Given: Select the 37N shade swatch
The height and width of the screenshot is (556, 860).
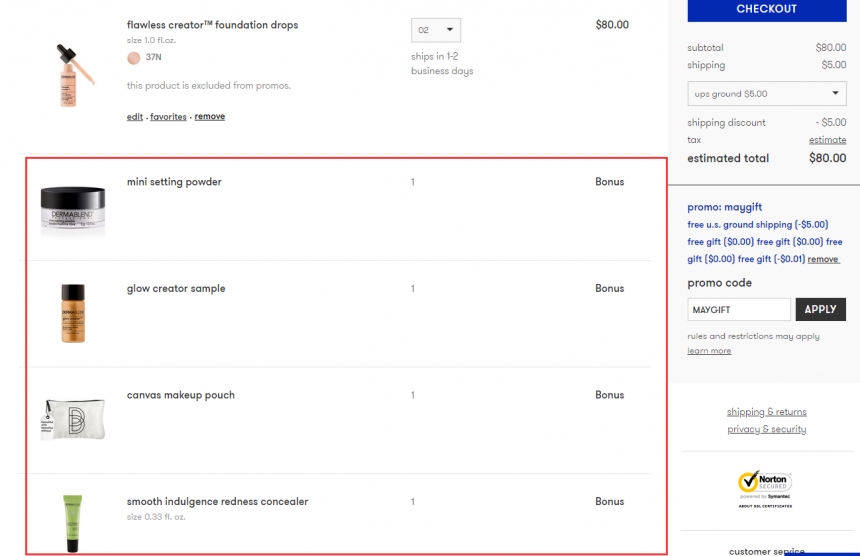Looking at the screenshot, I should [134, 58].
